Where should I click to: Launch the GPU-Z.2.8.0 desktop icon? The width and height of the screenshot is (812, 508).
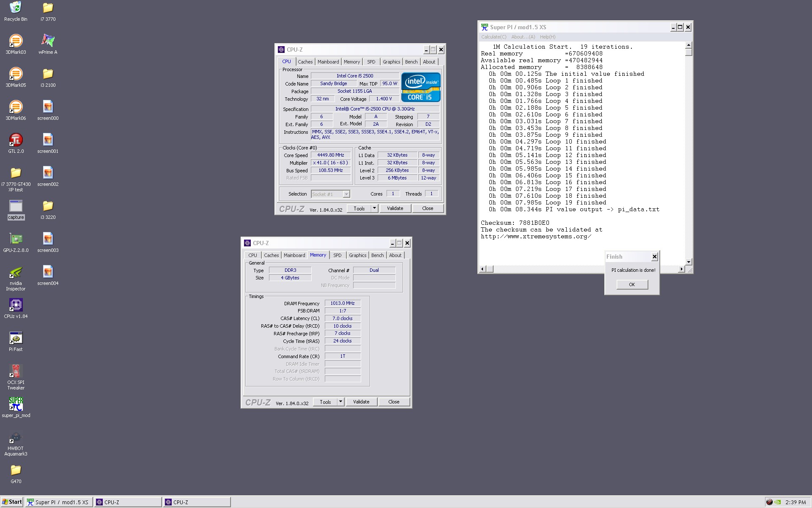pos(16,242)
